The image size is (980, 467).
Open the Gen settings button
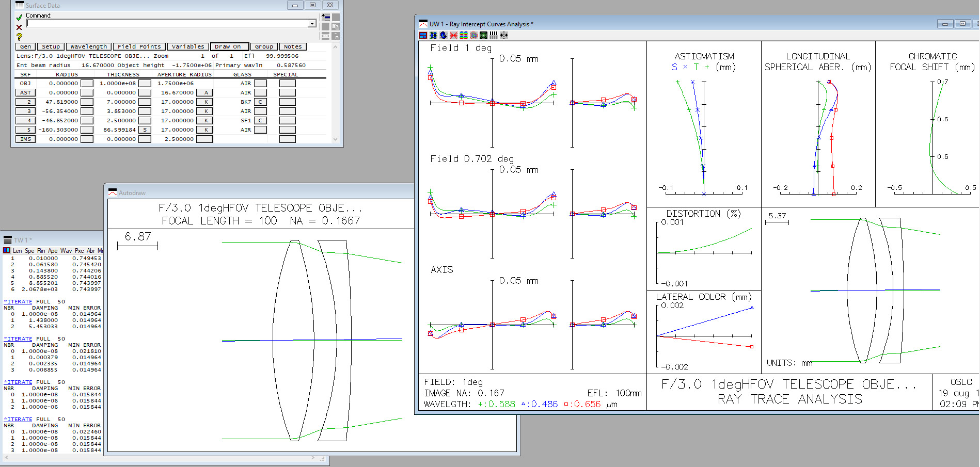pyautogui.click(x=26, y=46)
